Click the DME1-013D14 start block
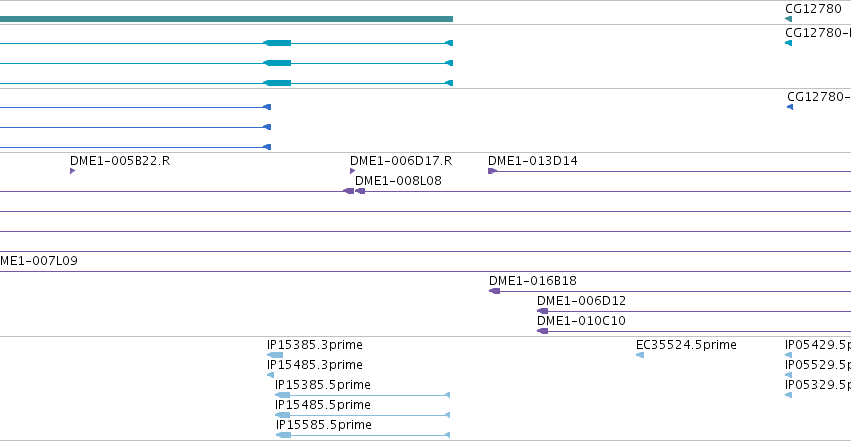 (x=492, y=171)
